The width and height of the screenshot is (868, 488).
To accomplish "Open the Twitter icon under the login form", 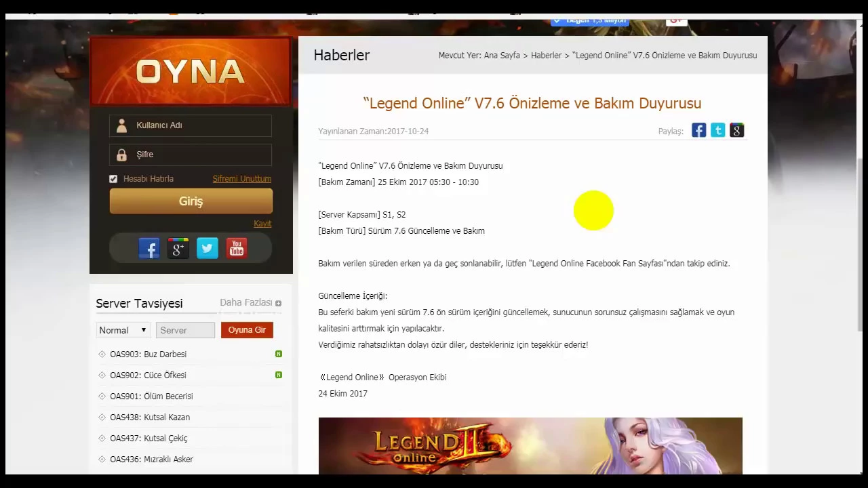I will pyautogui.click(x=208, y=249).
